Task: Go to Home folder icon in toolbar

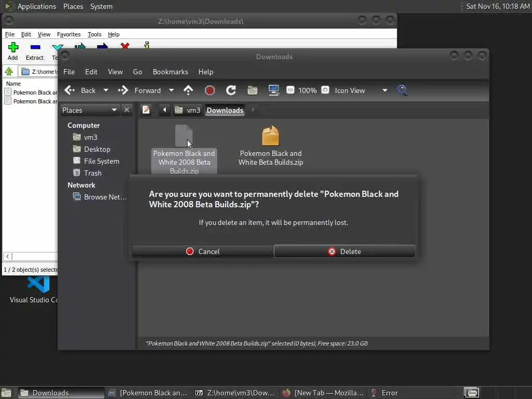Action: pyautogui.click(x=252, y=90)
